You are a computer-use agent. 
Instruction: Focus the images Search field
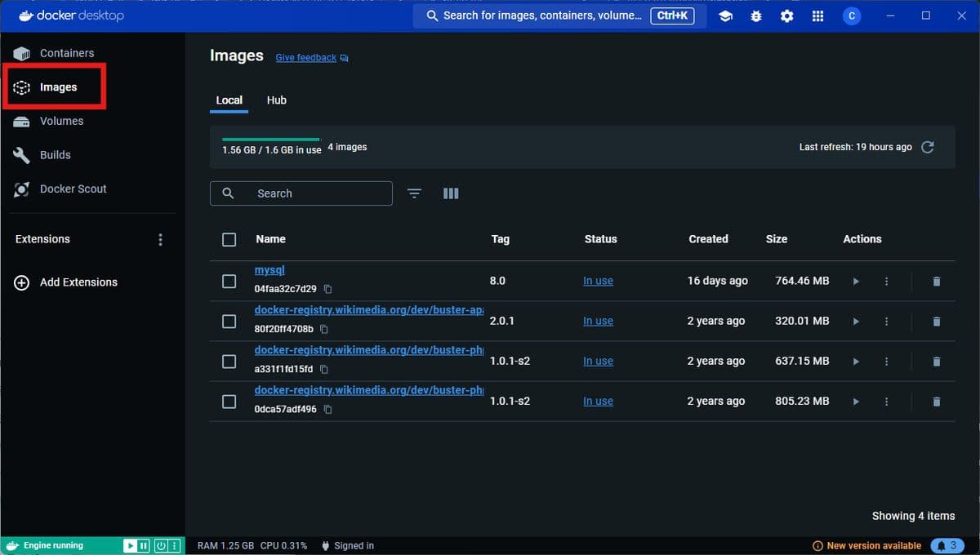(301, 193)
